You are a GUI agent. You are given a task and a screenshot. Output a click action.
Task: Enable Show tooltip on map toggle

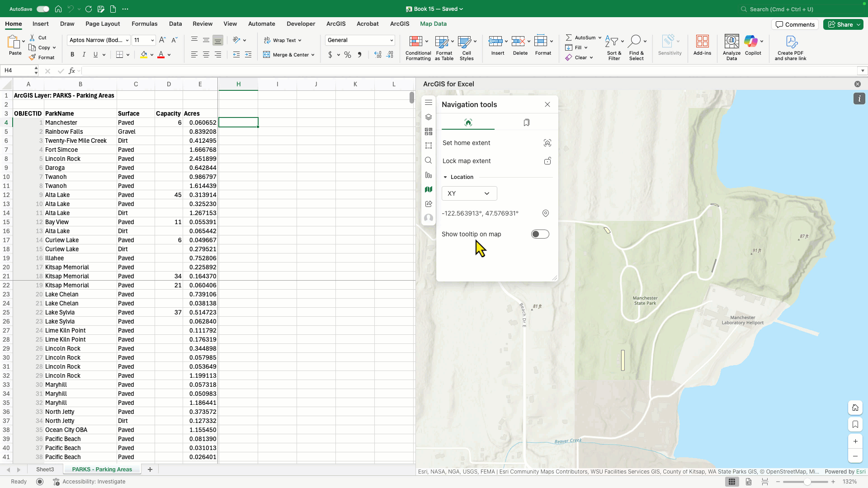pyautogui.click(x=540, y=234)
